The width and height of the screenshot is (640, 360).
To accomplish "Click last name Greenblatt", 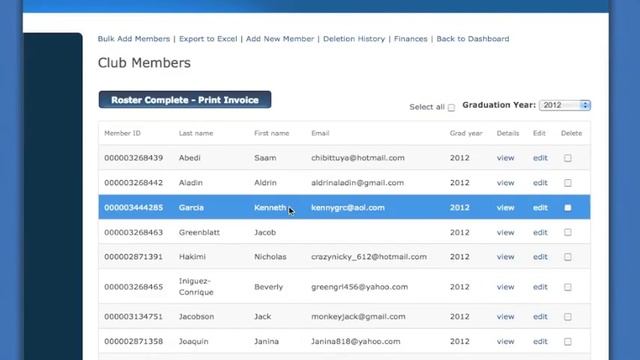I will point(199,232).
